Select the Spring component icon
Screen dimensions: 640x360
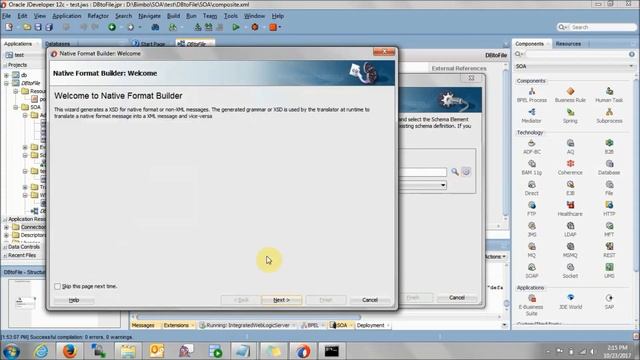click(570, 112)
